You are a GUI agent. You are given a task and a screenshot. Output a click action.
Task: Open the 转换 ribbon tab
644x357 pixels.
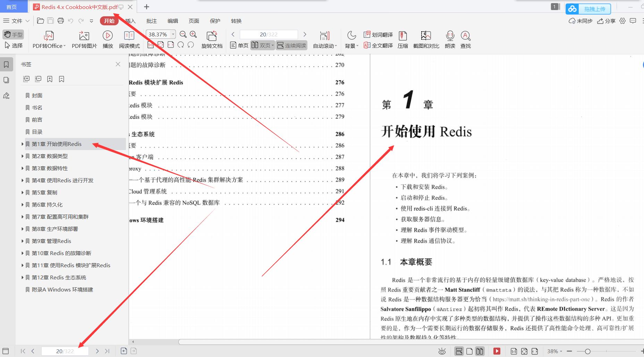236,21
